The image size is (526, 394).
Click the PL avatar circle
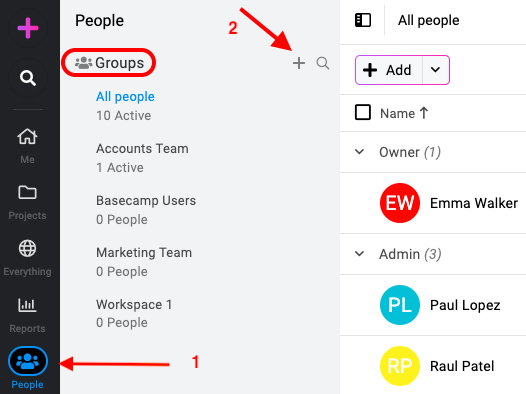[x=400, y=305]
